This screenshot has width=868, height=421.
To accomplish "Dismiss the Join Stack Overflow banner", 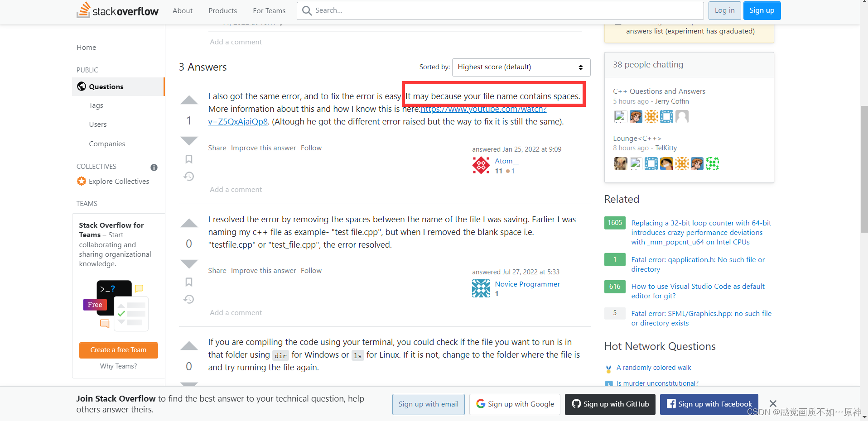I will click(x=773, y=403).
